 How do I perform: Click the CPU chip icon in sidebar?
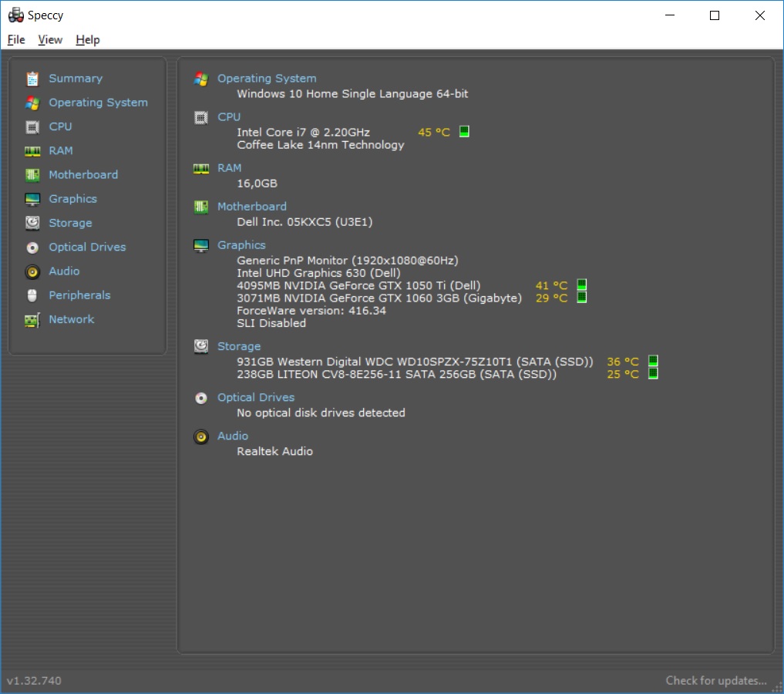[32, 127]
